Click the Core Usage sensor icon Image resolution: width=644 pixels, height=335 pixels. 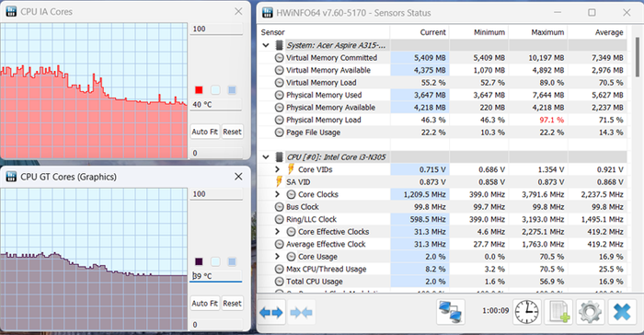click(291, 257)
